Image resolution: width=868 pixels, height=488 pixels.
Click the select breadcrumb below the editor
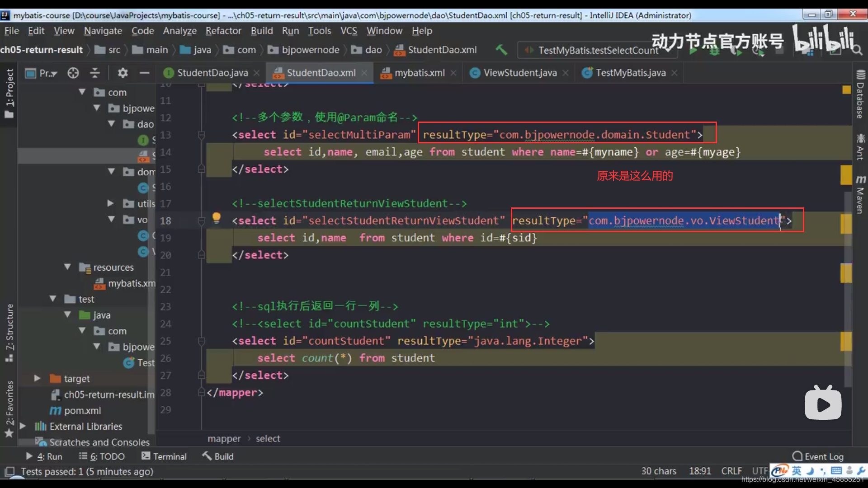click(268, 439)
